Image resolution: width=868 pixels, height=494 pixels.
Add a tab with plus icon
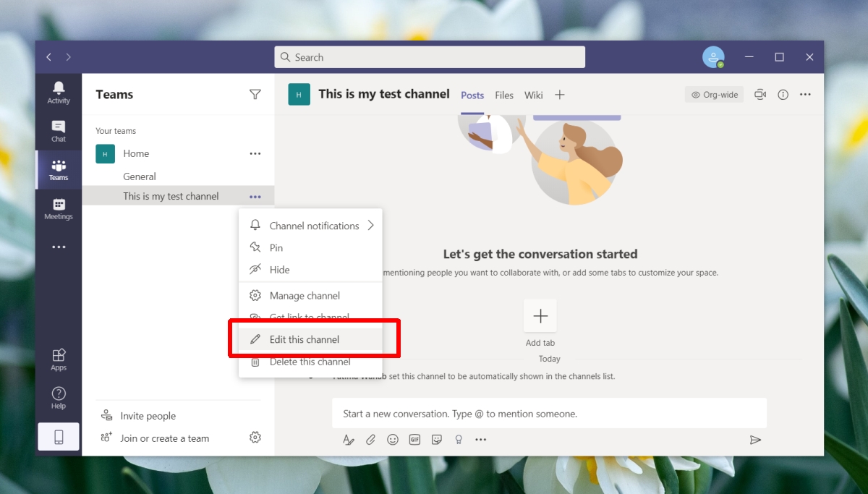tap(560, 95)
